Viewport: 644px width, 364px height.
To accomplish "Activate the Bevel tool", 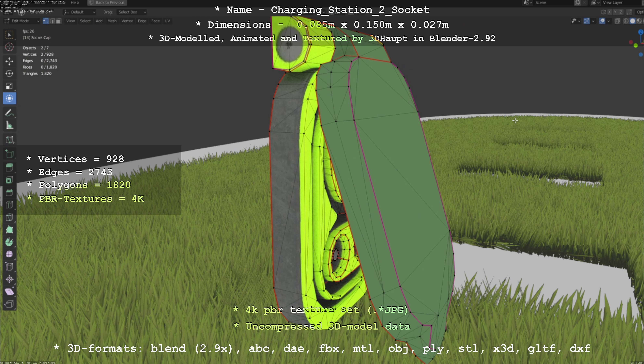I will point(9,192).
